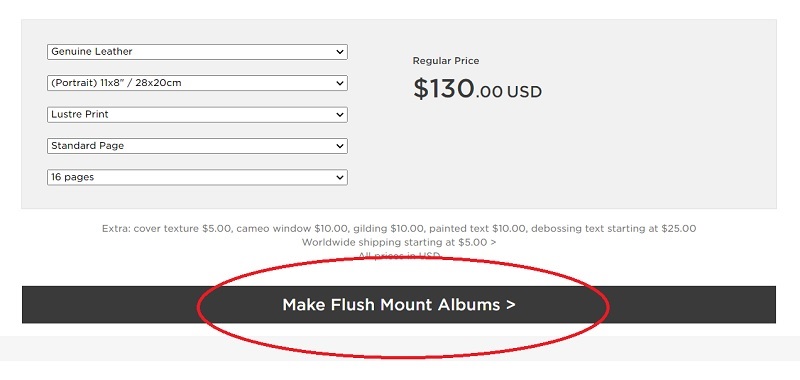Viewport: 800px width, 380px height.
Task: Open the Worldwide shipping starting at $5.00 link
Action: (x=398, y=242)
